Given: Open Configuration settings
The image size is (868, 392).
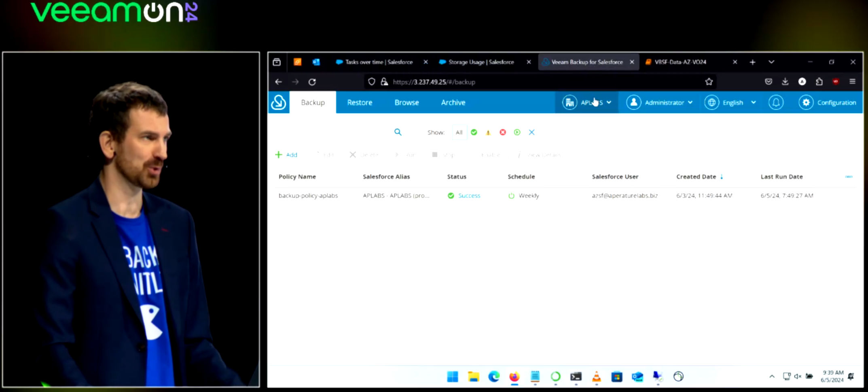Looking at the screenshot, I should click(828, 102).
